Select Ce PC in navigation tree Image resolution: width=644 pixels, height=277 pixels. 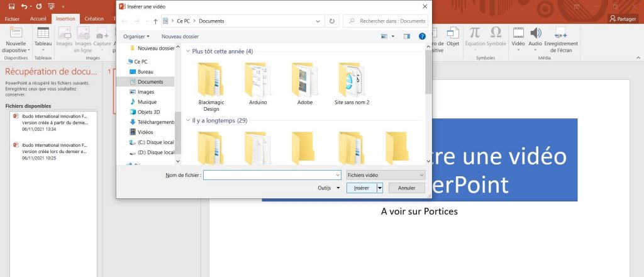tap(140, 62)
